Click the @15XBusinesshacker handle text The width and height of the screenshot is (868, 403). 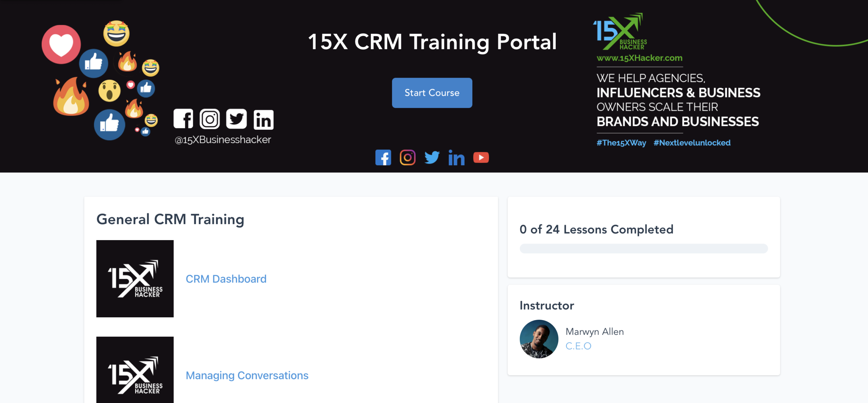click(223, 140)
